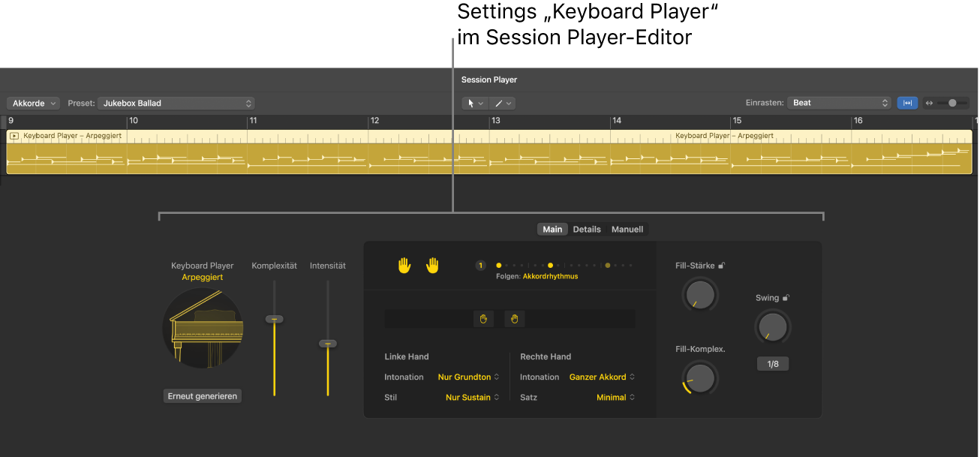Click the left hand icon above Folgen
This screenshot has height=457, width=980.
[x=404, y=265]
